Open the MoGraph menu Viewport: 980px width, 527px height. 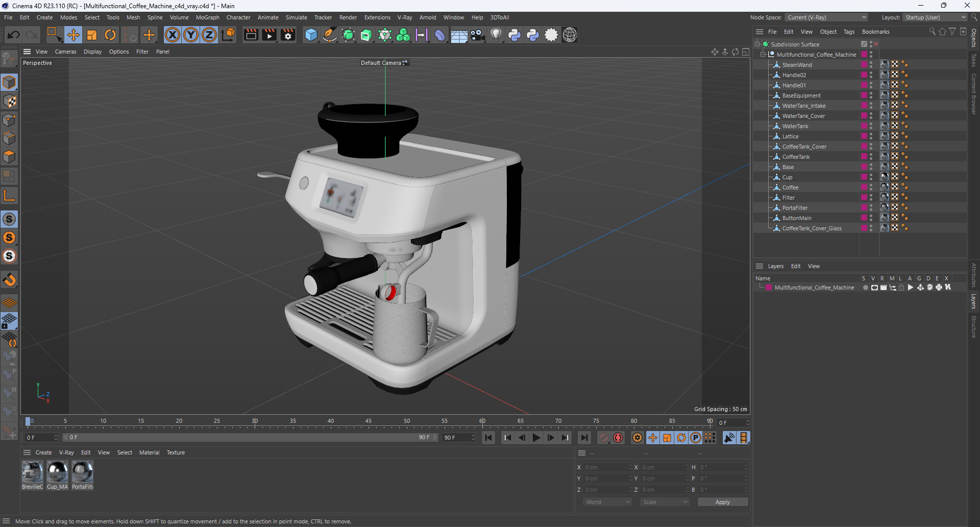pos(207,17)
